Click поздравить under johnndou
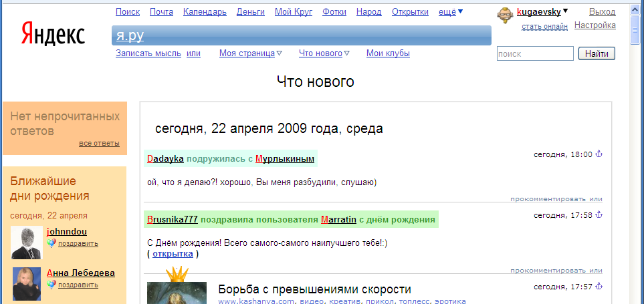The image size is (644, 304). pos(78,244)
